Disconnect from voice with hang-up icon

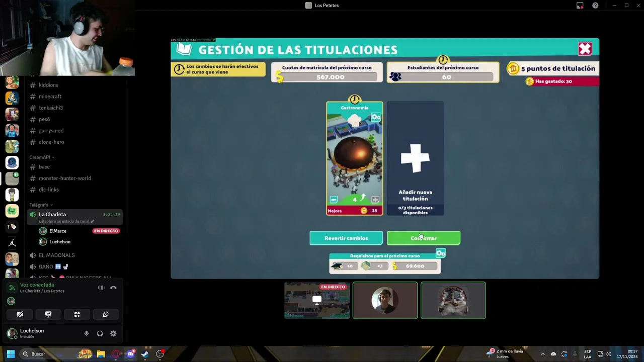(113, 288)
